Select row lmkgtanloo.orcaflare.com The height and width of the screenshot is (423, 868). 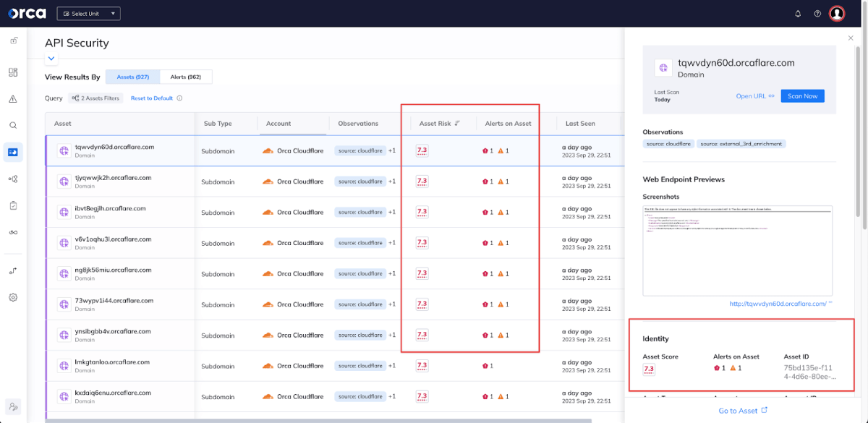tap(334, 366)
